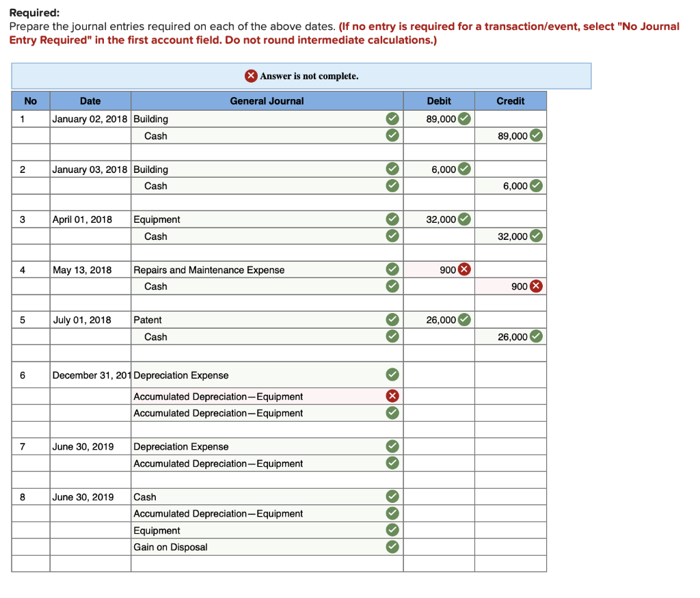700x598 pixels.
Task: Click green check beside 6,000 debit amount
Action: [x=464, y=169]
